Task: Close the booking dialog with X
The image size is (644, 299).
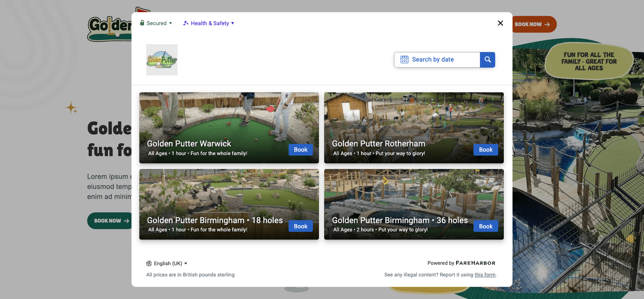Action: click(500, 23)
